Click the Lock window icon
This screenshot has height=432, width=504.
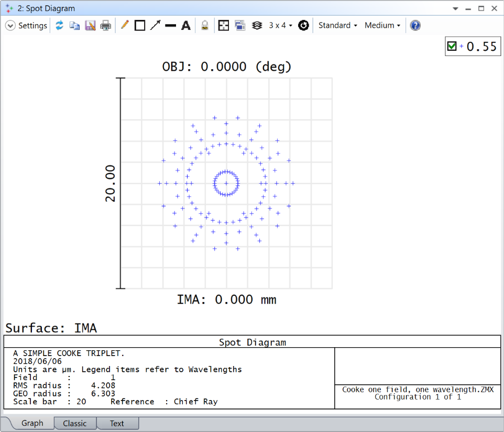[x=204, y=25]
